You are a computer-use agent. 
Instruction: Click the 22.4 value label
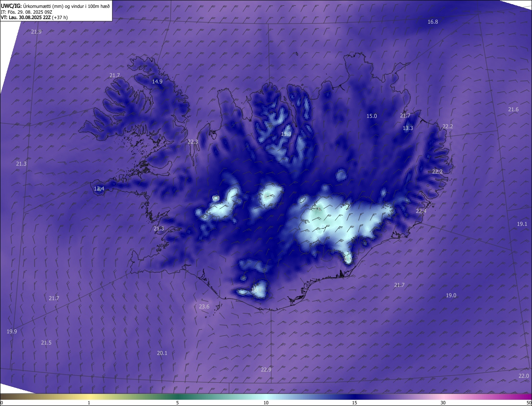pos(421,211)
